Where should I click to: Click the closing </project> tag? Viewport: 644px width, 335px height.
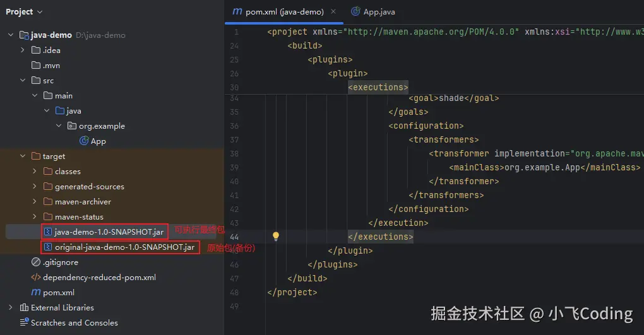pyautogui.click(x=292, y=292)
